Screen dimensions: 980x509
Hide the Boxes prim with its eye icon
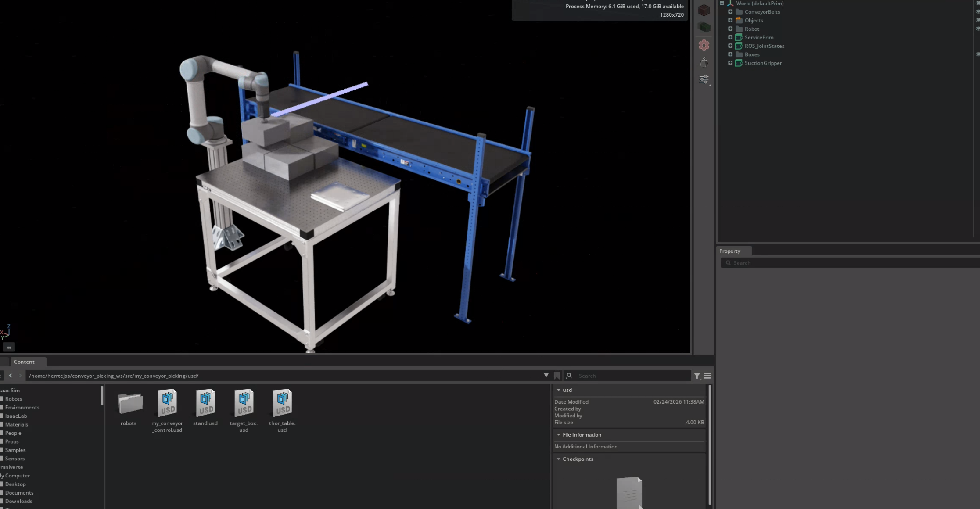(x=977, y=54)
